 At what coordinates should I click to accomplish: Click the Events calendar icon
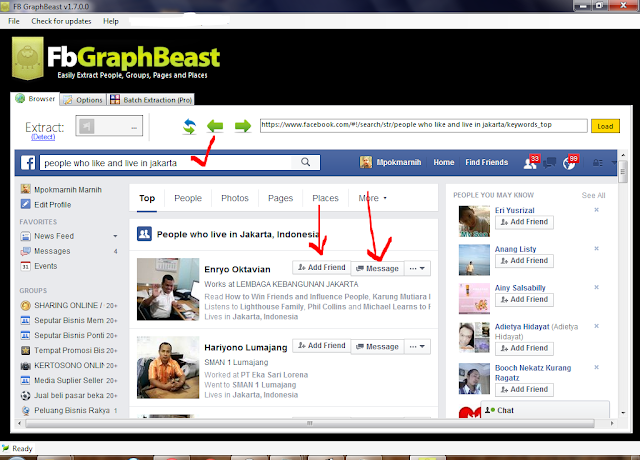25,266
